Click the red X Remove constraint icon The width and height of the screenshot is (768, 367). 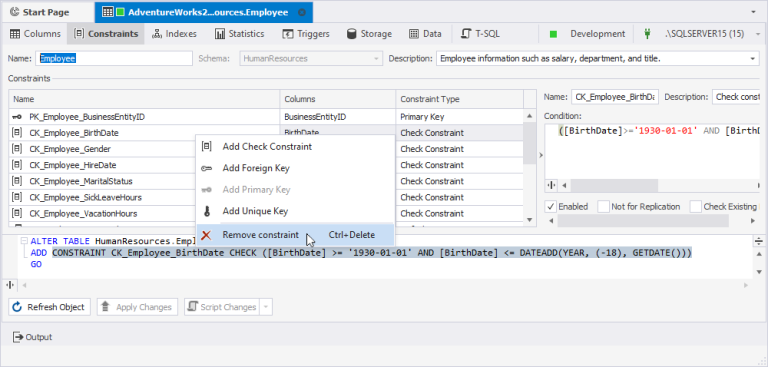pyautogui.click(x=207, y=235)
